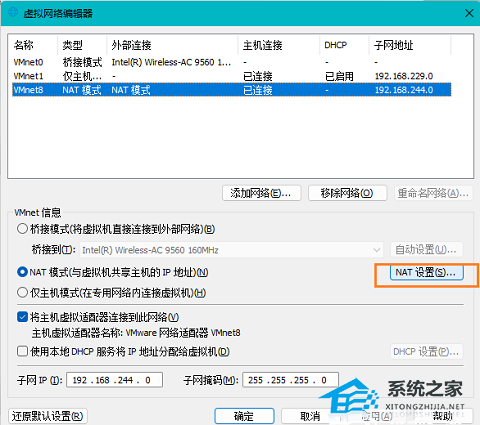Uncheck 将主机虚拟适配器连接到此网络

click(22, 317)
